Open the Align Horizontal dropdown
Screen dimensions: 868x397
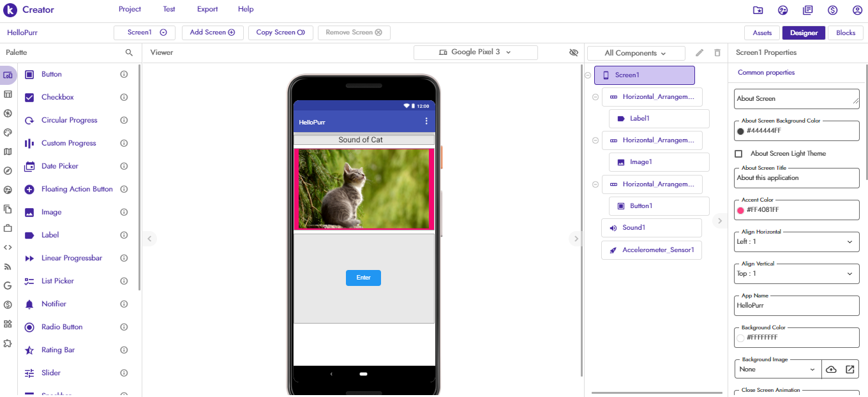[797, 242]
